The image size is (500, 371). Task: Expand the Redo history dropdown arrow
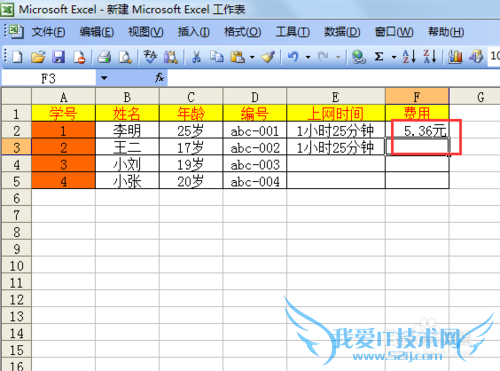(338, 57)
